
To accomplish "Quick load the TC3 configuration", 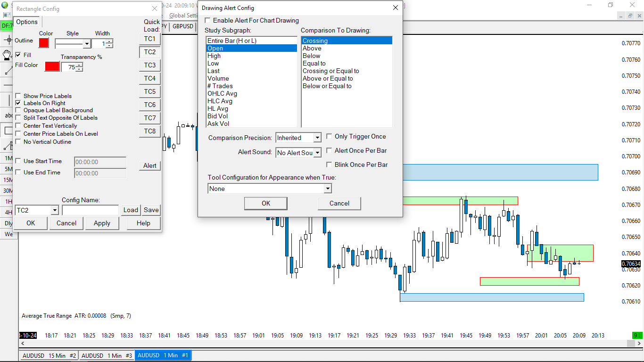I will pyautogui.click(x=150, y=65).
